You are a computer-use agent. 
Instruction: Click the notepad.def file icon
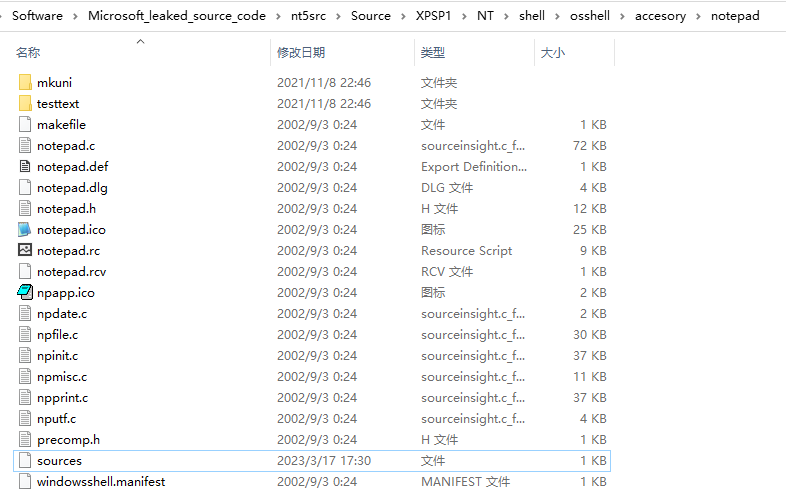pyautogui.click(x=25, y=166)
